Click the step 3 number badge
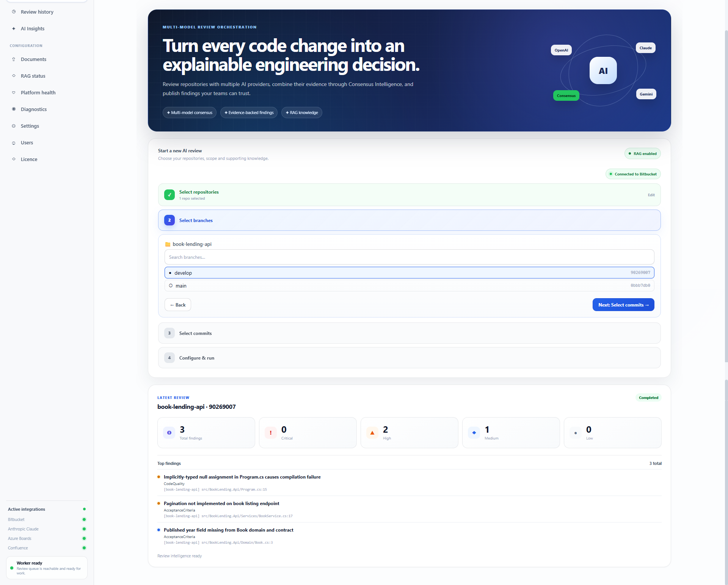The height and width of the screenshot is (585, 728). (x=169, y=333)
